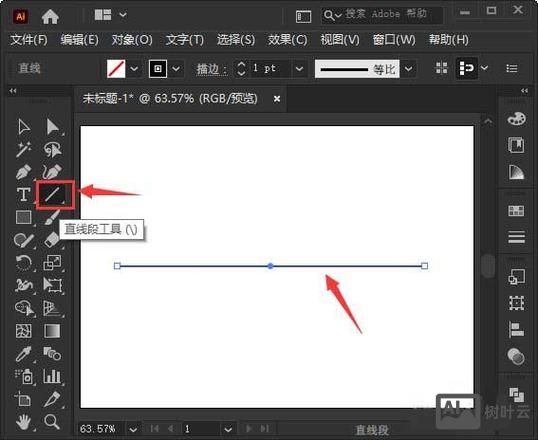Expand the fill color dropdown arrow
538x440 pixels.
[134, 69]
